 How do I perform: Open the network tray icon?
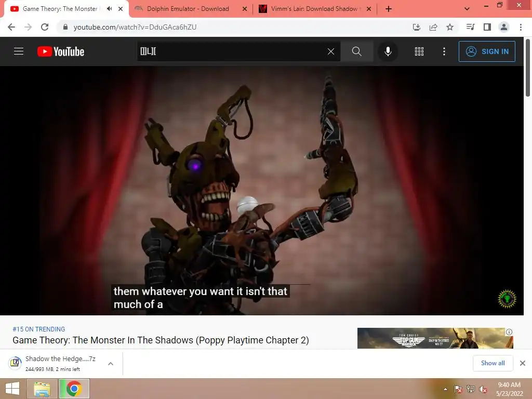(x=471, y=389)
